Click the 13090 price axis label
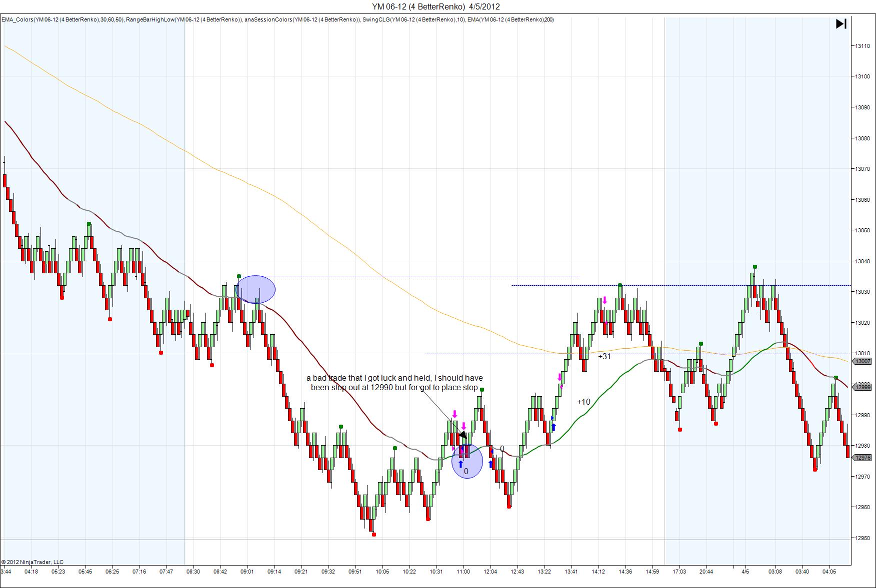 (862, 107)
